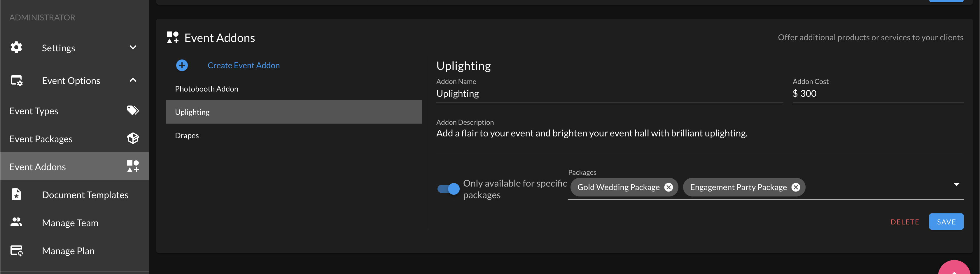
Task: Click the Event Addons header icon
Action: [x=173, y=38]
